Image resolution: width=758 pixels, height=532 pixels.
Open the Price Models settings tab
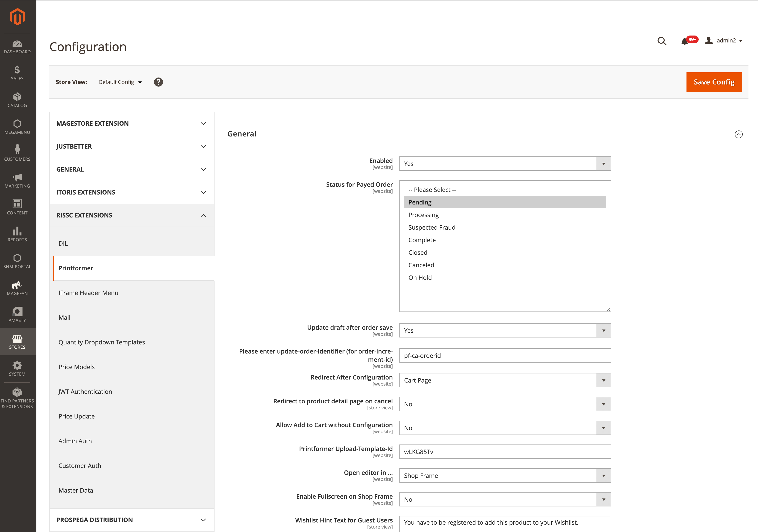click(76, 367)
